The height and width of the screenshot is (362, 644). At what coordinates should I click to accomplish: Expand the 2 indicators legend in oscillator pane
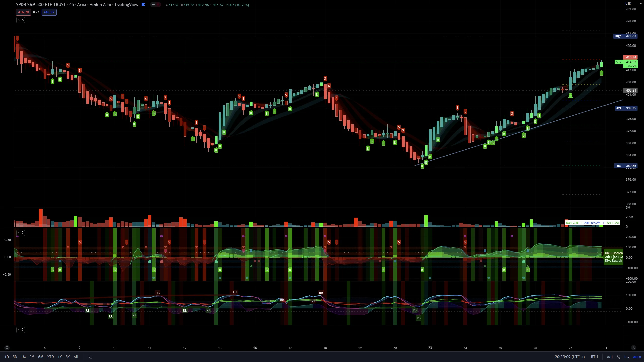point(21,233)
